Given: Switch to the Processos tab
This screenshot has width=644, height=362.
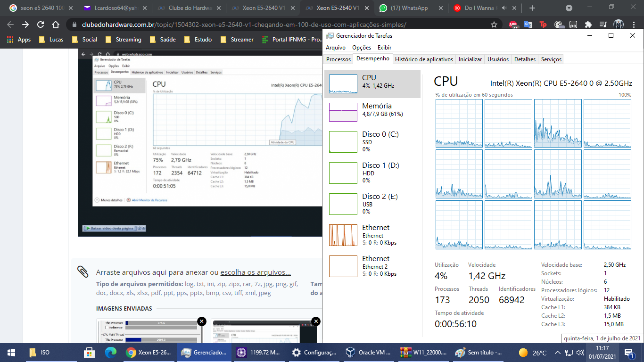Looking at the screenshot, I should (x=339, y=59).
